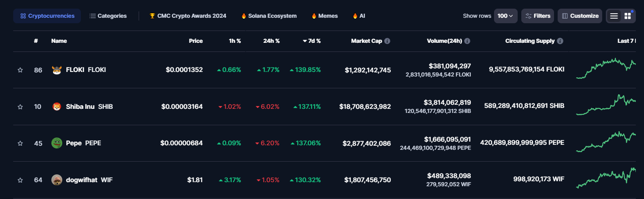Image resolution: width=644 pixels, height=199 pixels.
Task: Add dogwifhat to watchlist with star
Action: tap(20, 180)
